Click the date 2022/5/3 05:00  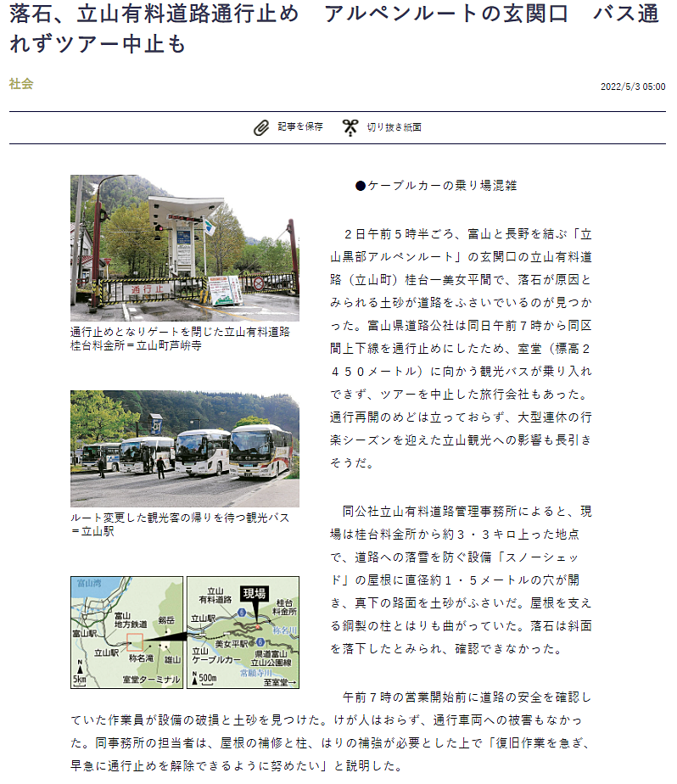[x=633, y=87]
